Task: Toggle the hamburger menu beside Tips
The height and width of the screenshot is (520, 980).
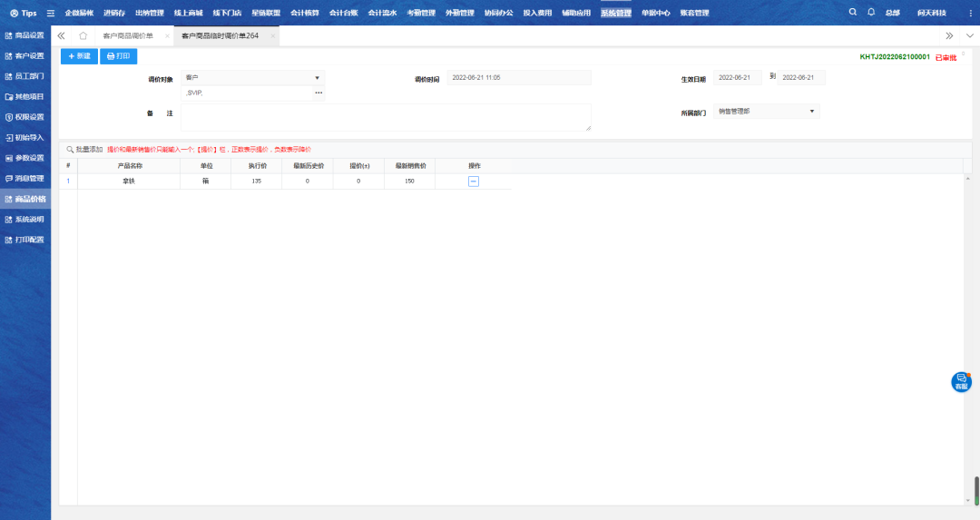Action: point(51,13)
